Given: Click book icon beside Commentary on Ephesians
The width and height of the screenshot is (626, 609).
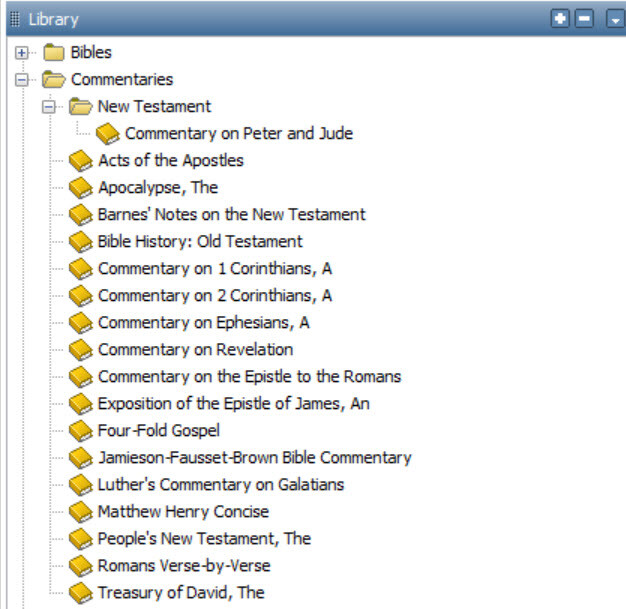Looking at the screenshot, I should pos(81,323).
